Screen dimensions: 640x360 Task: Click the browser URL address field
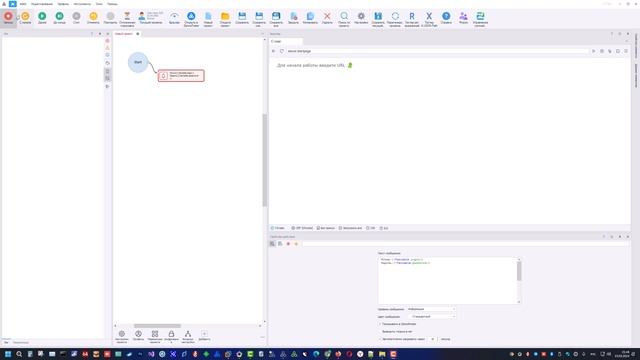point(437,51)
